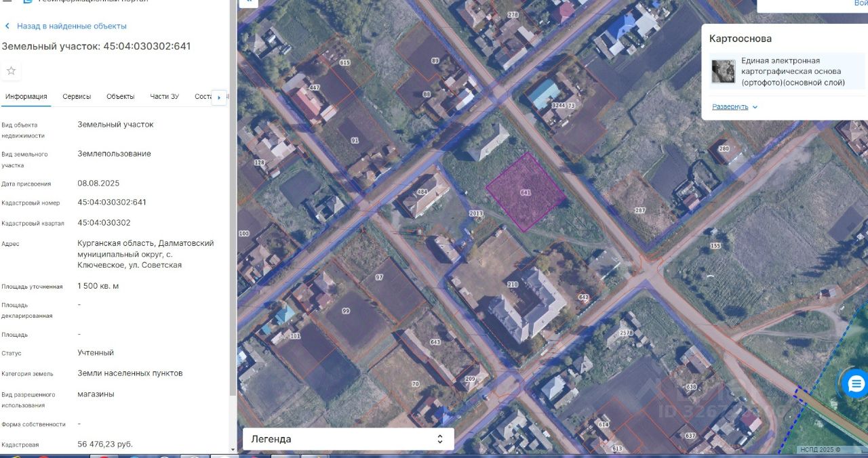Viewport: 868px width, 458px height.
Task: Click parcel label 287 on the map
Action: pyautogui.click(x=640, y=211)
